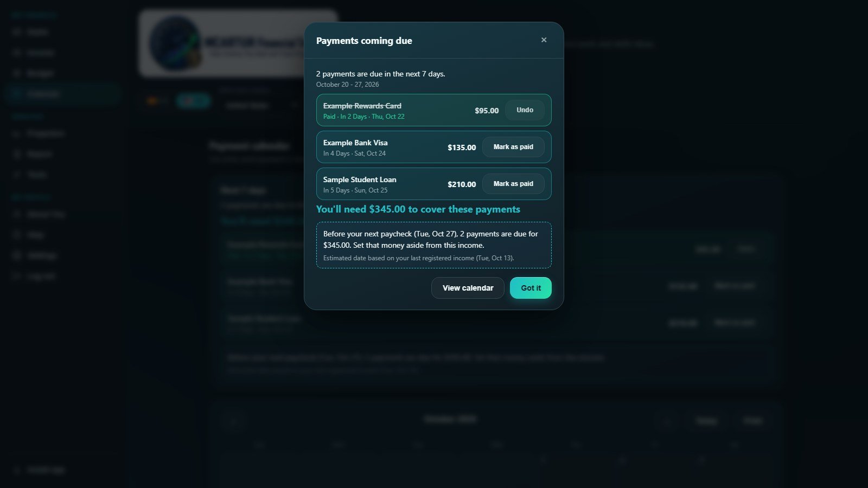
Task: Click the $135.00 amount
Action: pos(462,147)
